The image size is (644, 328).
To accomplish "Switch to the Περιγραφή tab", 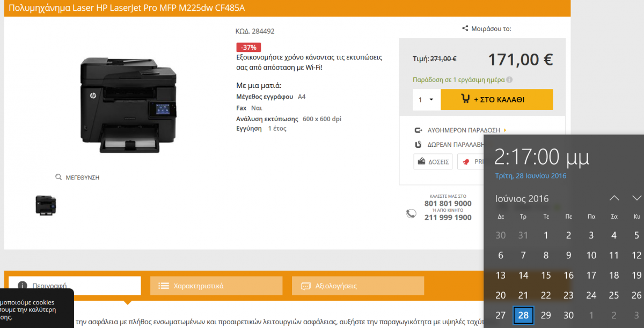I will (x=75, y=286).
